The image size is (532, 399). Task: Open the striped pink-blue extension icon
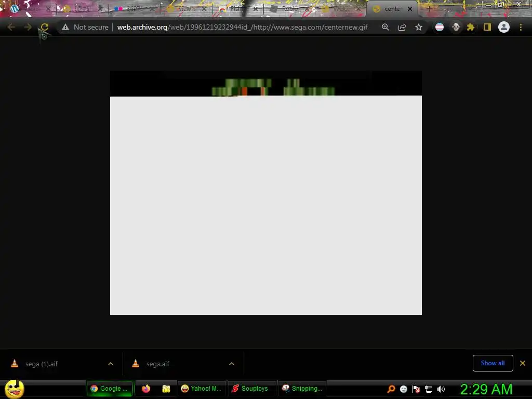[440, 27]
